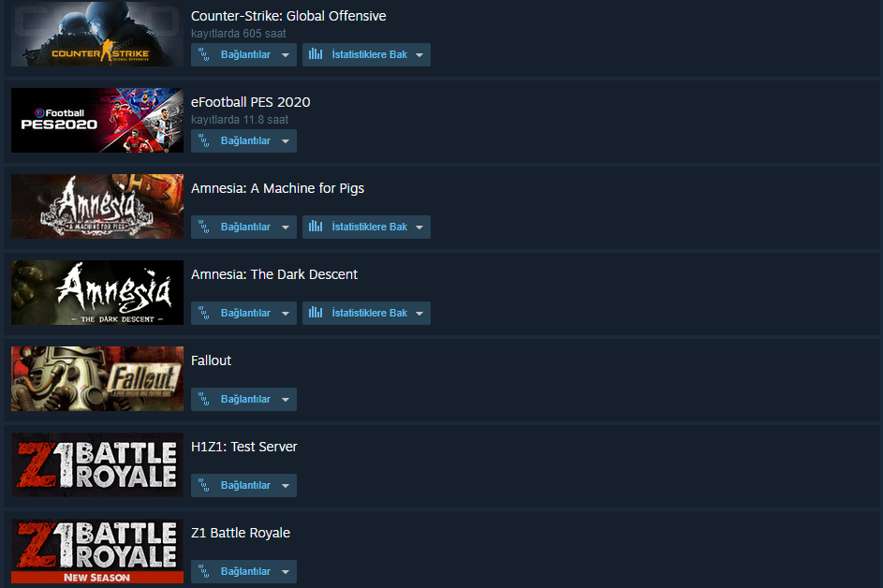Expand the Bağlantılar dropdown arrow for Counter-Strike
The height and width of the screenshot is (588, 883).
286,55
